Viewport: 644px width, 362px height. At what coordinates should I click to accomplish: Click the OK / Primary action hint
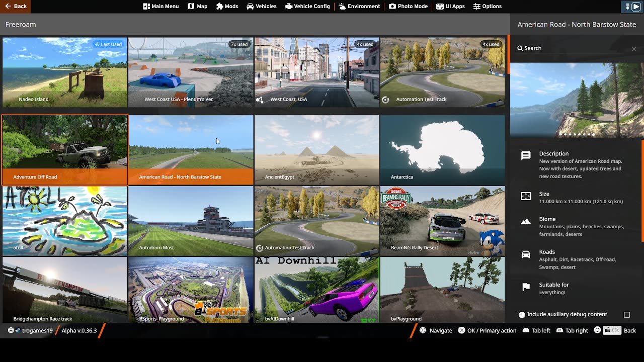pos(487,331)
